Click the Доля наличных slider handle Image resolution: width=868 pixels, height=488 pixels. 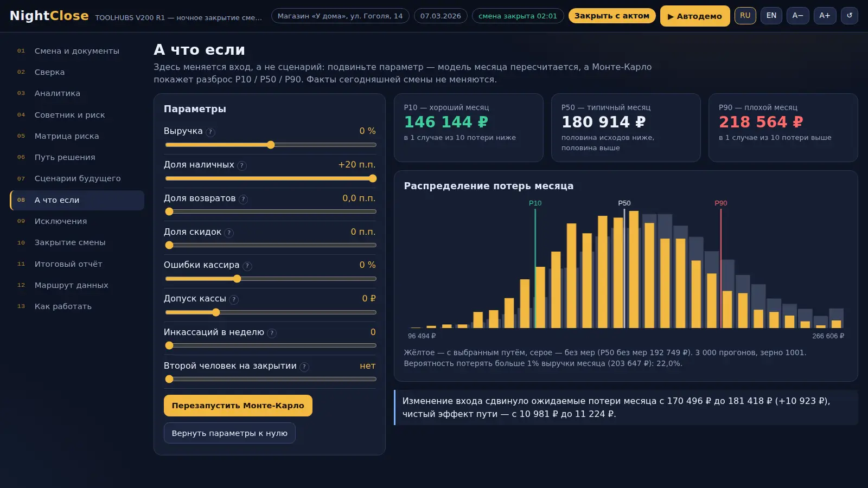click(372, 178)
